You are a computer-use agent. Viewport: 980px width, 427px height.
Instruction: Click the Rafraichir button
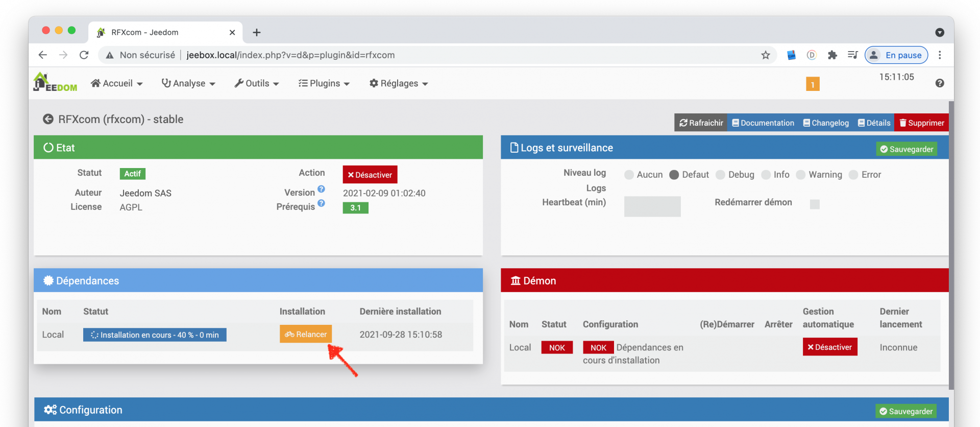pos(701,123)
